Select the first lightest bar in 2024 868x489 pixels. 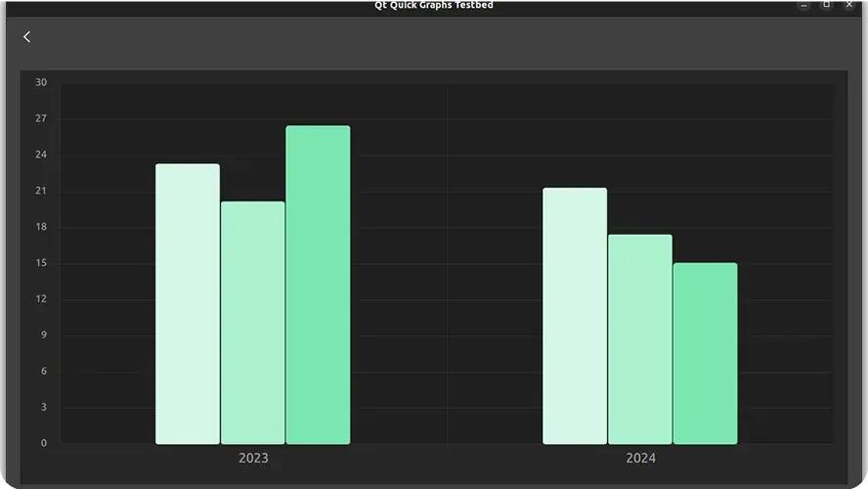575,316
